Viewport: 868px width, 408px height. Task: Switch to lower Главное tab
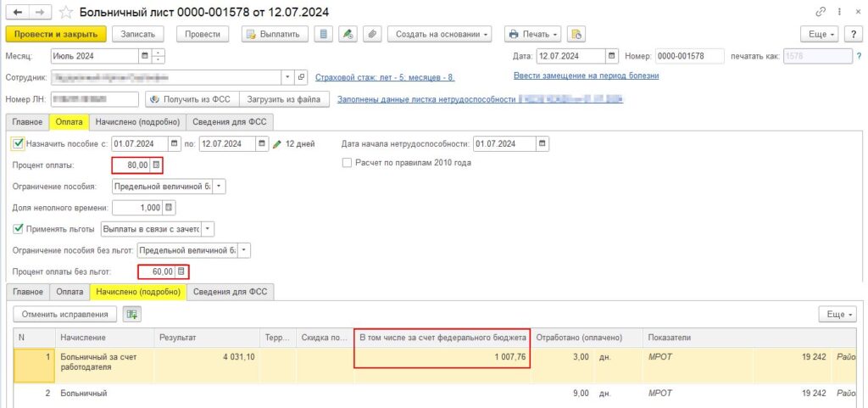click(27, 292)
